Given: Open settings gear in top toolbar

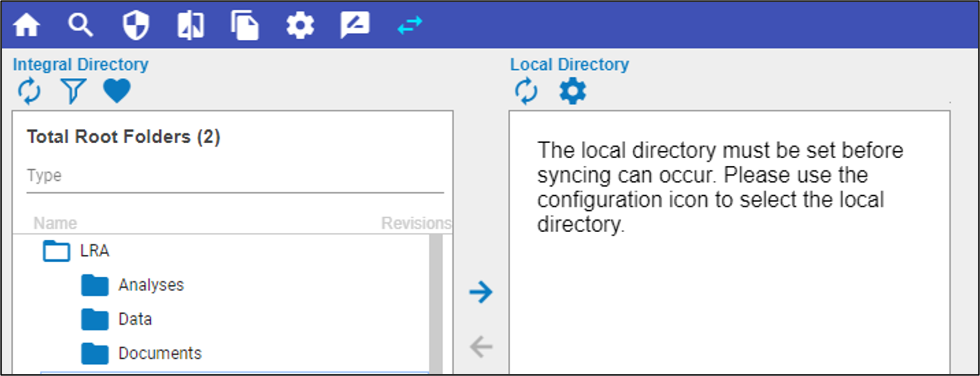Looking at the screenshot, I should 300,25.
